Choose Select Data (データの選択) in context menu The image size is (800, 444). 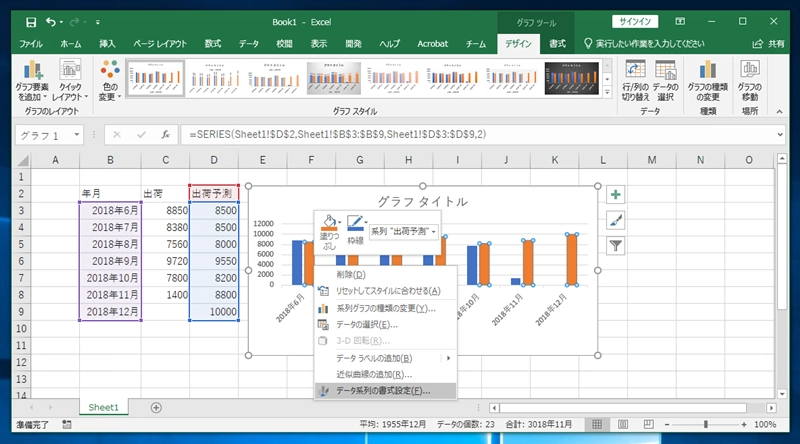pos(385,325)
